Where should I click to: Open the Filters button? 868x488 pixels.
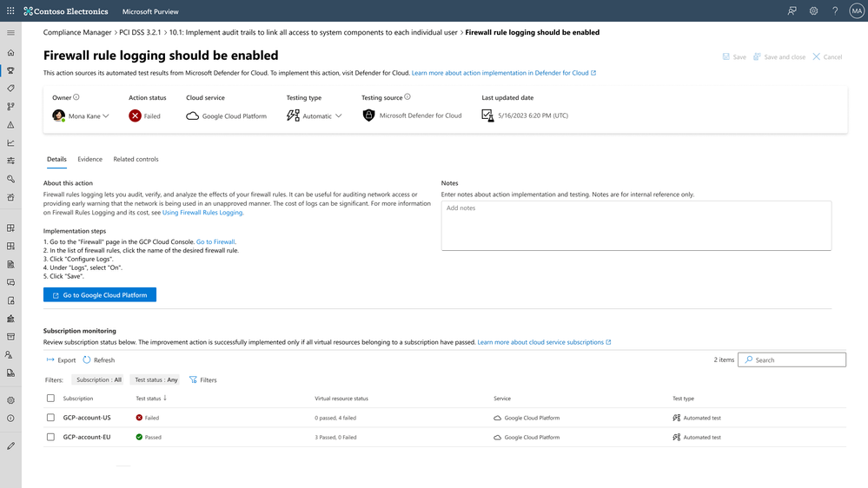[x=202, y=379]
